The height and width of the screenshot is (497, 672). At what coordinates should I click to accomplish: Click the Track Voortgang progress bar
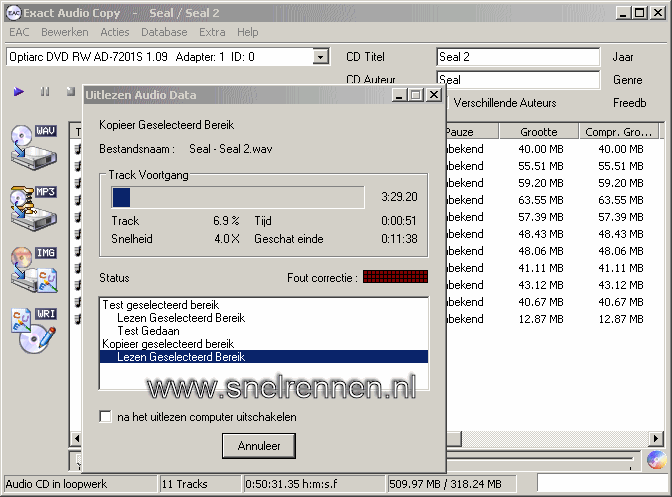click(238, 197)
